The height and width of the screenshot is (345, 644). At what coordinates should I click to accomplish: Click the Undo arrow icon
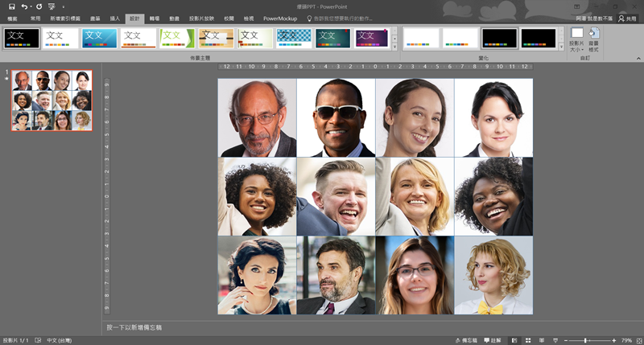click(24, 6)
